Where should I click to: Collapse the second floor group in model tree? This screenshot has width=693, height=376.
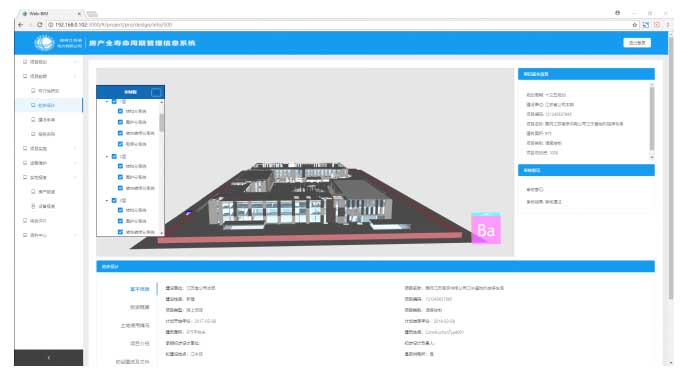click(107, 156)
